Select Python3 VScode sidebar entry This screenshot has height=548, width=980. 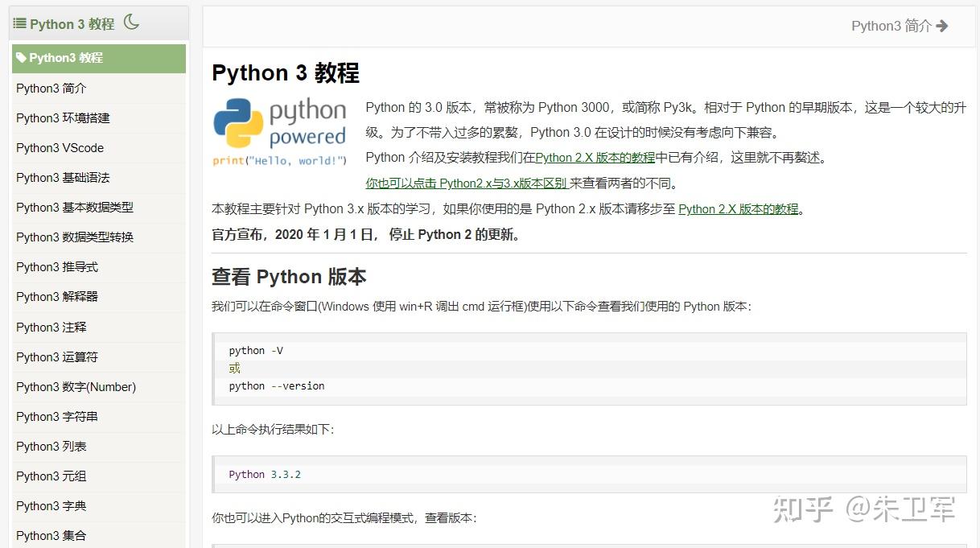coord(60,147)
